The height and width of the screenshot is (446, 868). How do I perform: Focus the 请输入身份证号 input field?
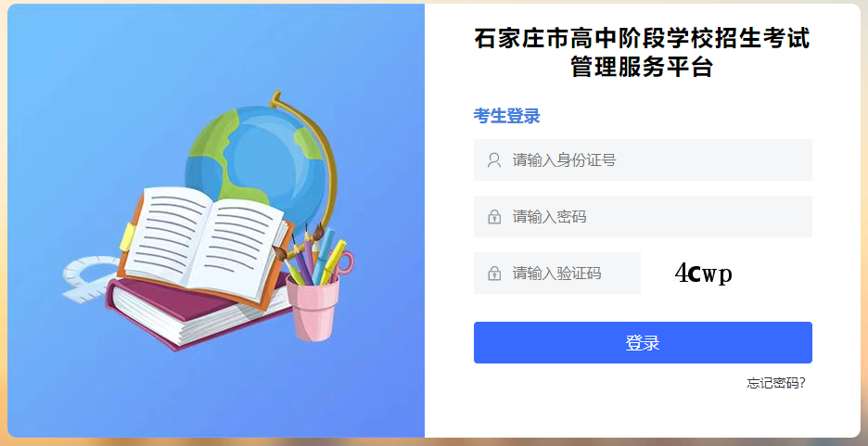[x=643, y=159]
